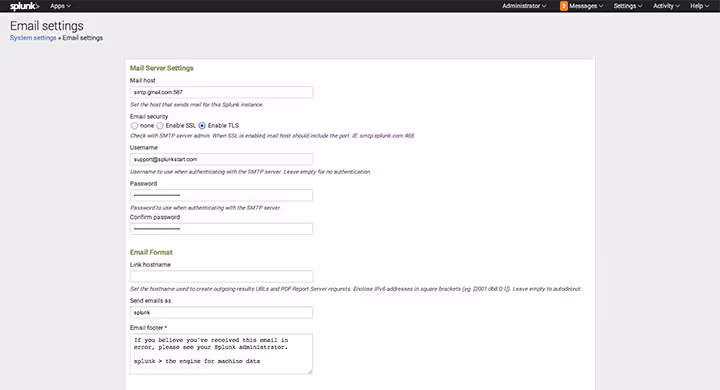Open the Help menu
This screenshot has width=720, height=390.
click(699, 6)
